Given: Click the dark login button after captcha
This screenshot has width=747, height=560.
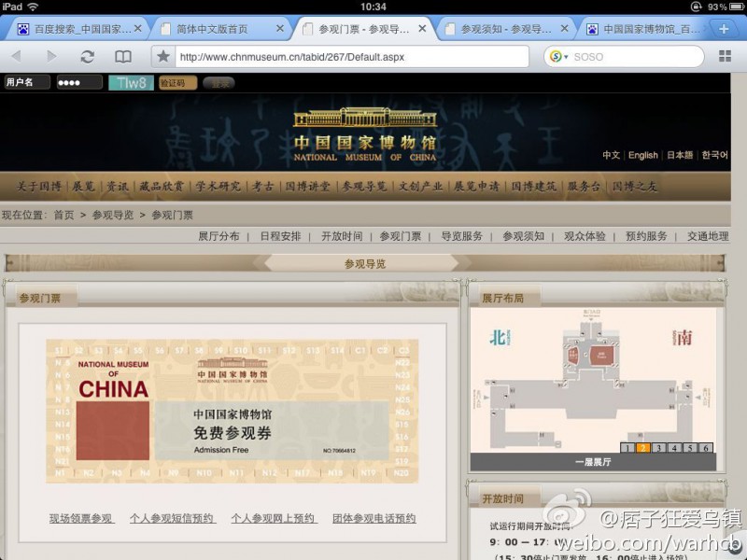Looking at the screenshot, I should tap(218, 83).
